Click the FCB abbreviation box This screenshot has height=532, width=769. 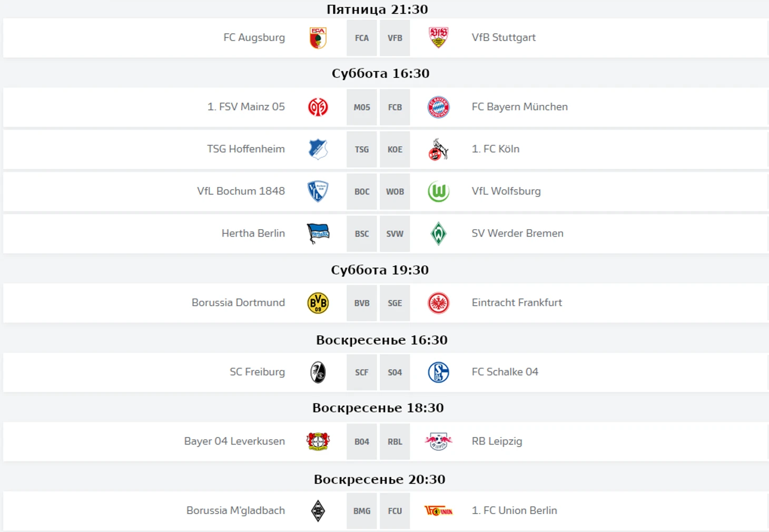[395, 107]
